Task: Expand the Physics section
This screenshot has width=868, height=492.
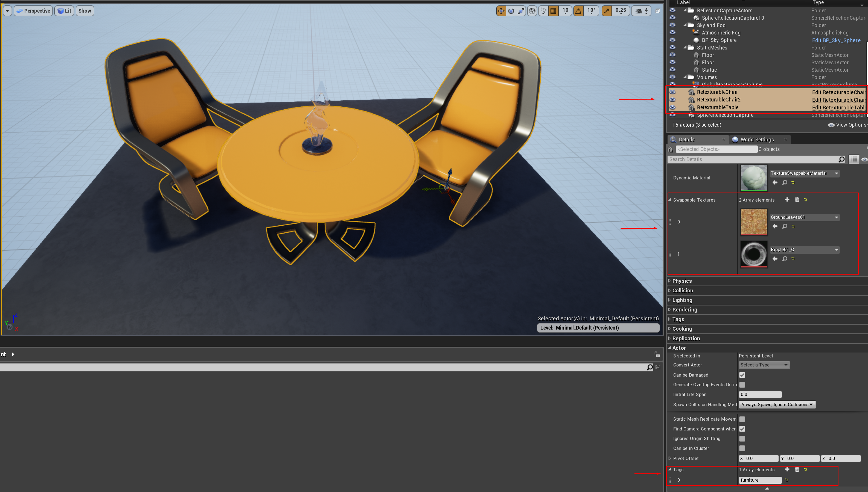Action: pyautogui.click(x=682, y=281)
